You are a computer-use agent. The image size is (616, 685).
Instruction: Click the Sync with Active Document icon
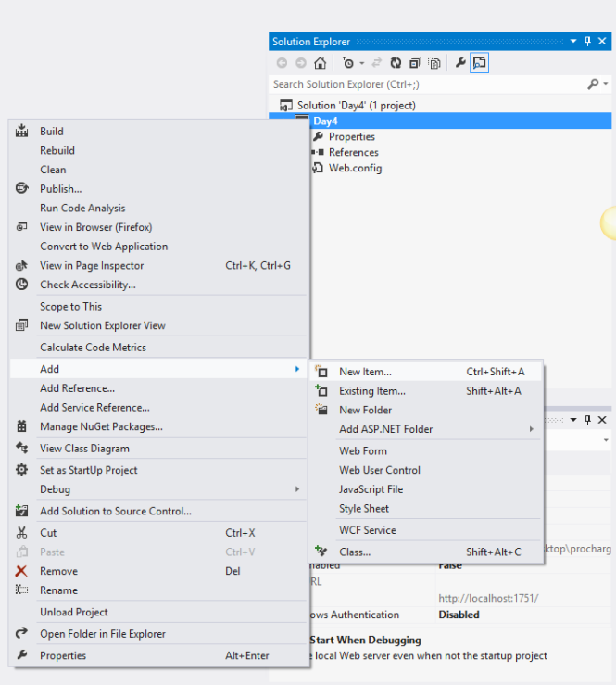tap(376, 63)
